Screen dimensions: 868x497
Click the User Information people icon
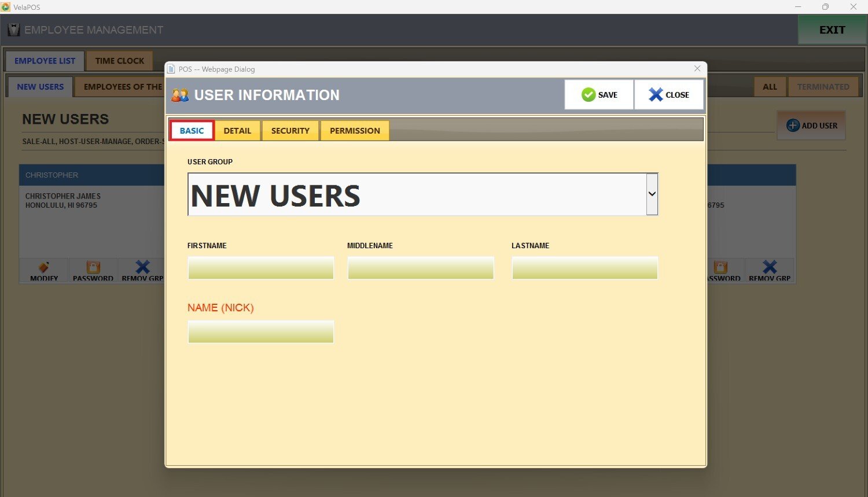coord(180,95)
